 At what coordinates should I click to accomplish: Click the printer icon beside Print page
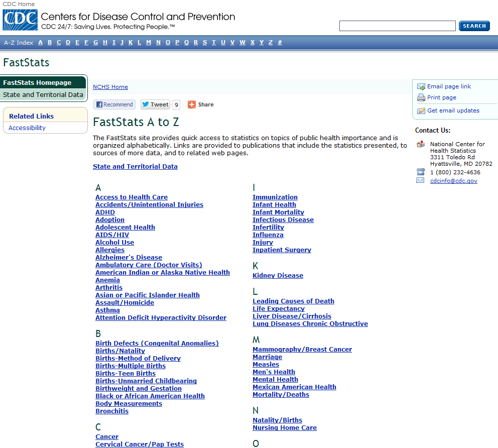click(421, 97)
